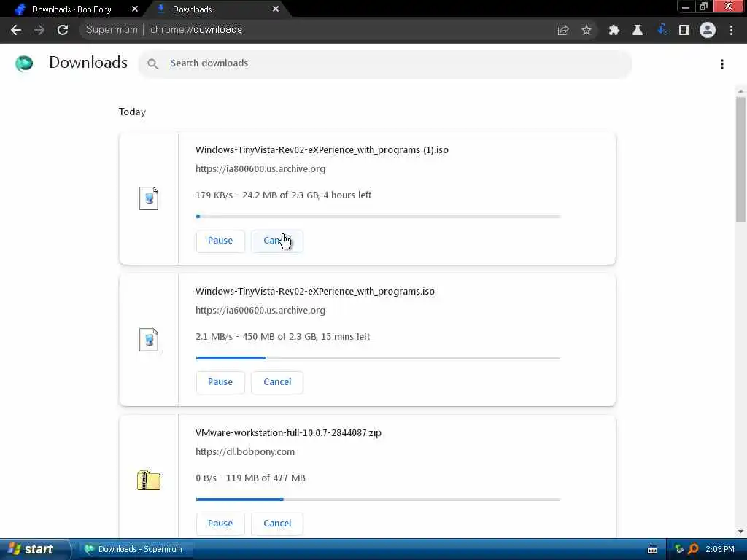Image resolution: width=747 pixels, height=560 pixels.
Task: Click the TinyVista_with_programs.iso file name
Action: coord(315,292)
